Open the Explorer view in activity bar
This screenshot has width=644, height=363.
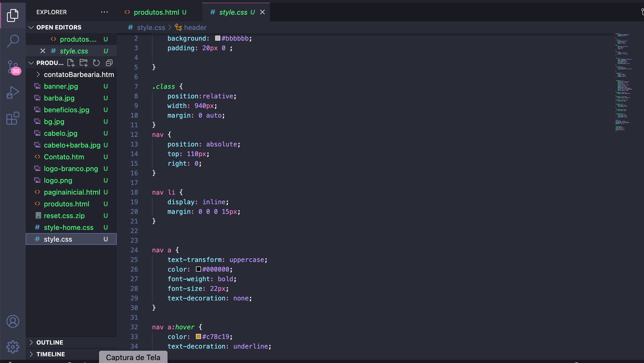click(13, 15)
